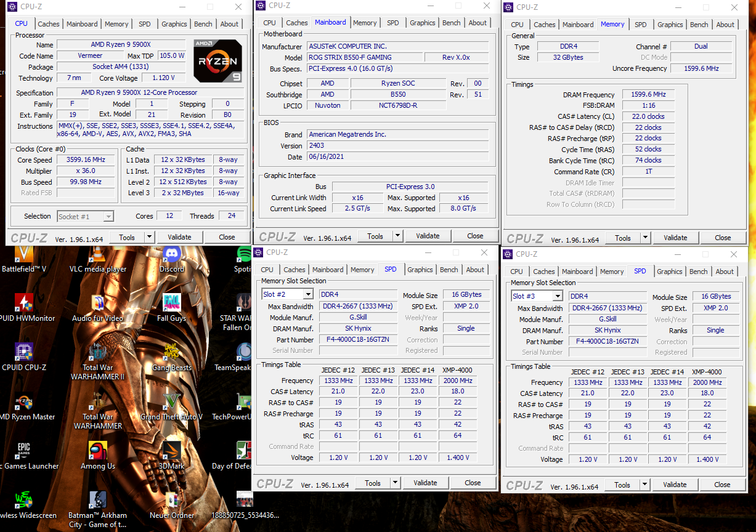Screen dimensions: 756x532
Task: Click the ROG STRIX B550-F GAMING model field
Action: 364,57
